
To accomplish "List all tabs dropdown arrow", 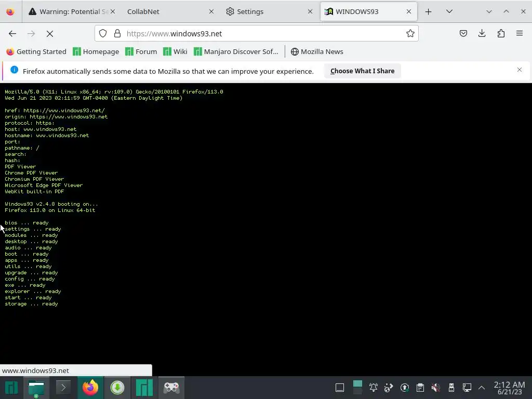I will 449,11.
